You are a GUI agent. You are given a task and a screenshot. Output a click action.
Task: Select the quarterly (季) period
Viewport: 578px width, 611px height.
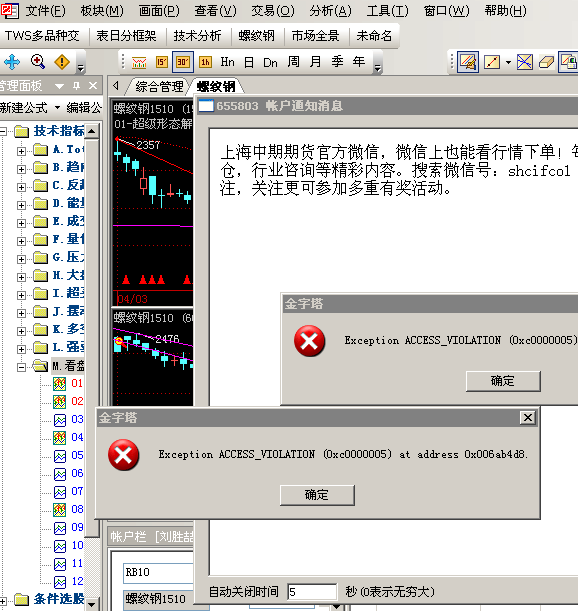click(x=337, y=62)
